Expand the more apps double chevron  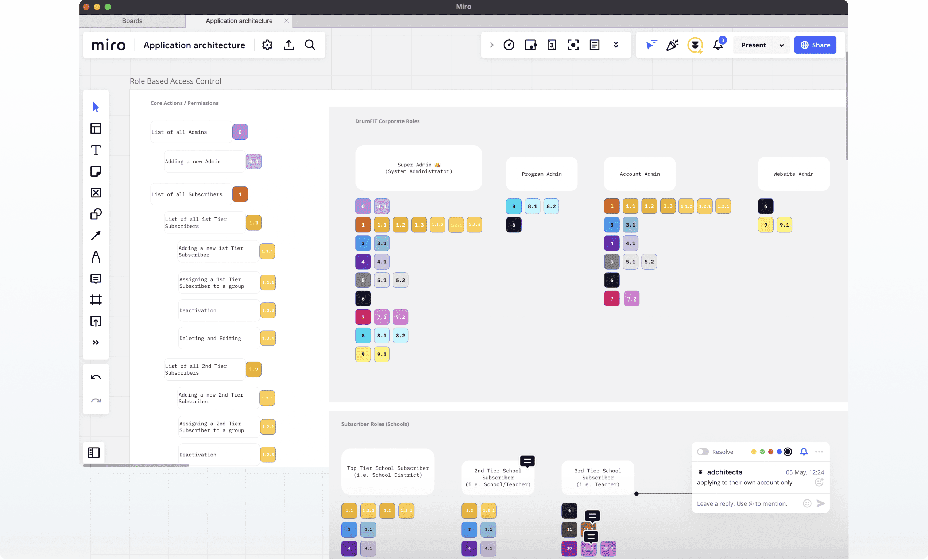(616, 45)
